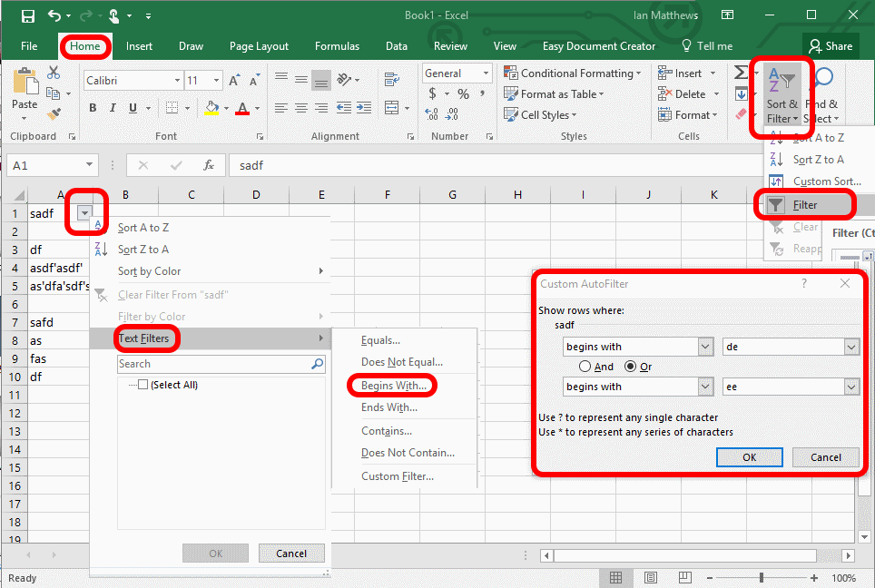Apply Accounting dollar number format
Screen dimensions: 875x588
pos(432,93)
